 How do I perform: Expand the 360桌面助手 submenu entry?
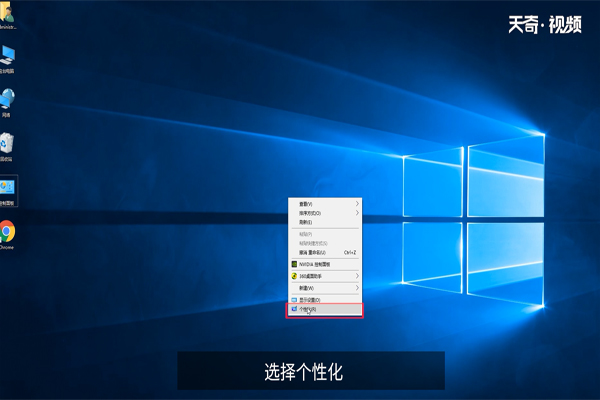(x=324, y=276)
